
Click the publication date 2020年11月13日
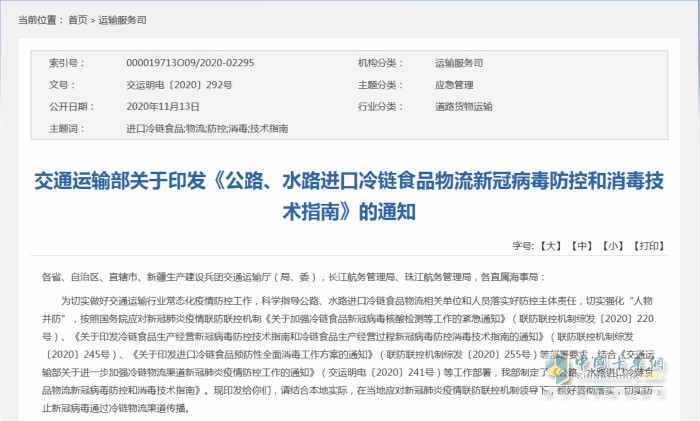point(163,107)
